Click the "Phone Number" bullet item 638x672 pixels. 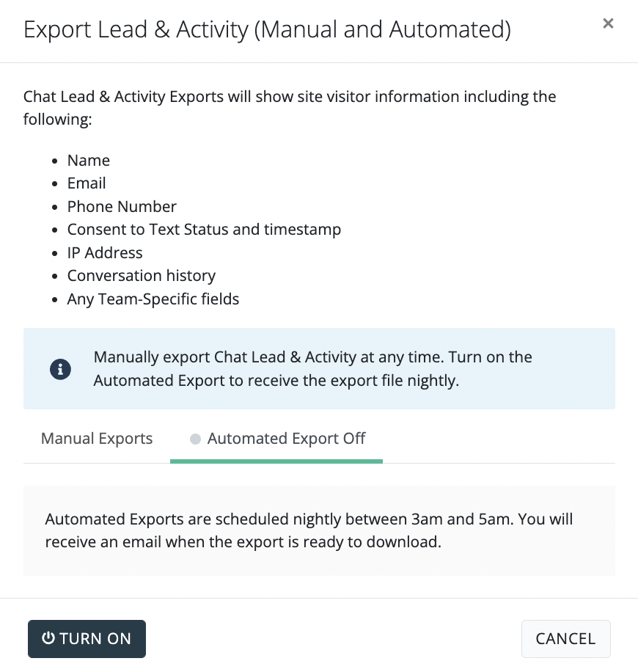coord(122,207)
